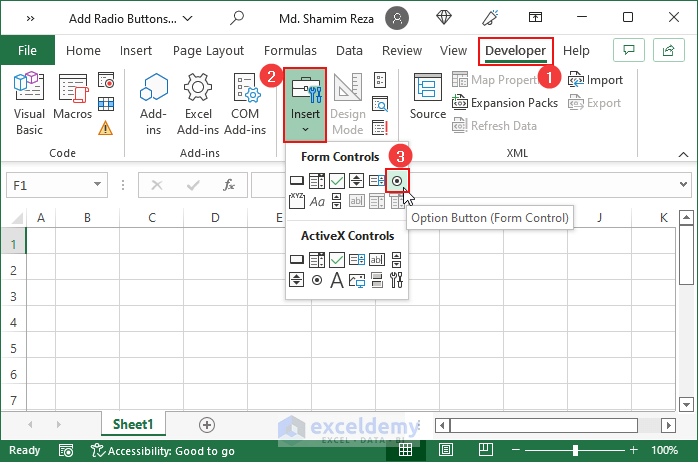Open the Visual Basic editor
This screenshot has height=462, width=698.
29,104
